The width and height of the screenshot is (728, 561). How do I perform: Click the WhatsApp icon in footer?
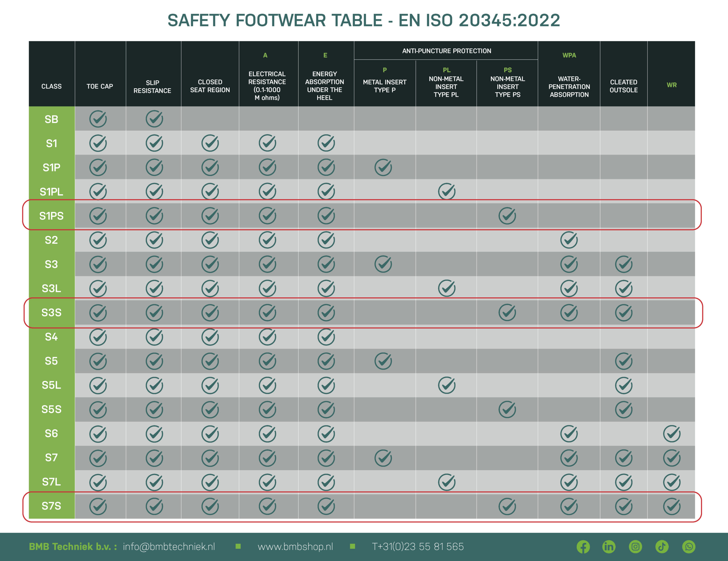(x=689, y=547)
